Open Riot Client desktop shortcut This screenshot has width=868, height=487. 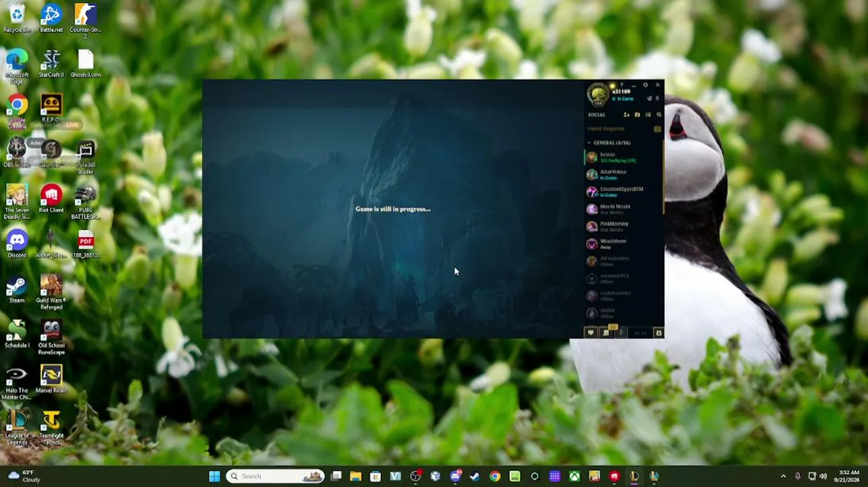(x=51, y=199)
